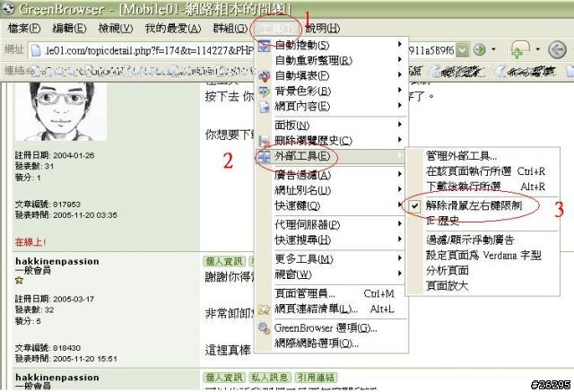Click 文章編號: 818430 text
Image resolution: width=574 pixels, height=392 pixels.
(x=48, y=348)
